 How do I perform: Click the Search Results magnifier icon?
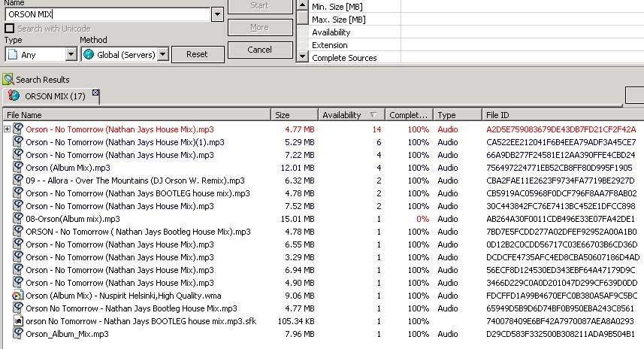coord(8,79)
